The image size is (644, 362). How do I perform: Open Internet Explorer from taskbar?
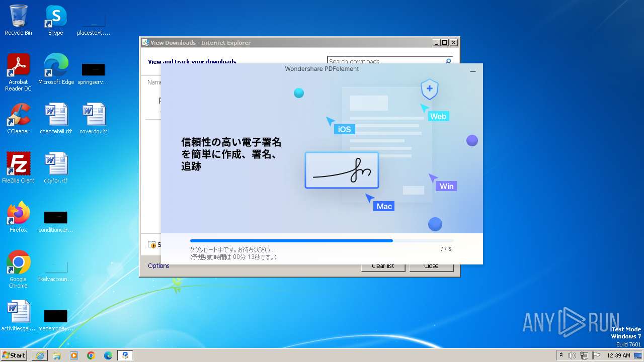(x=40, y=355)
